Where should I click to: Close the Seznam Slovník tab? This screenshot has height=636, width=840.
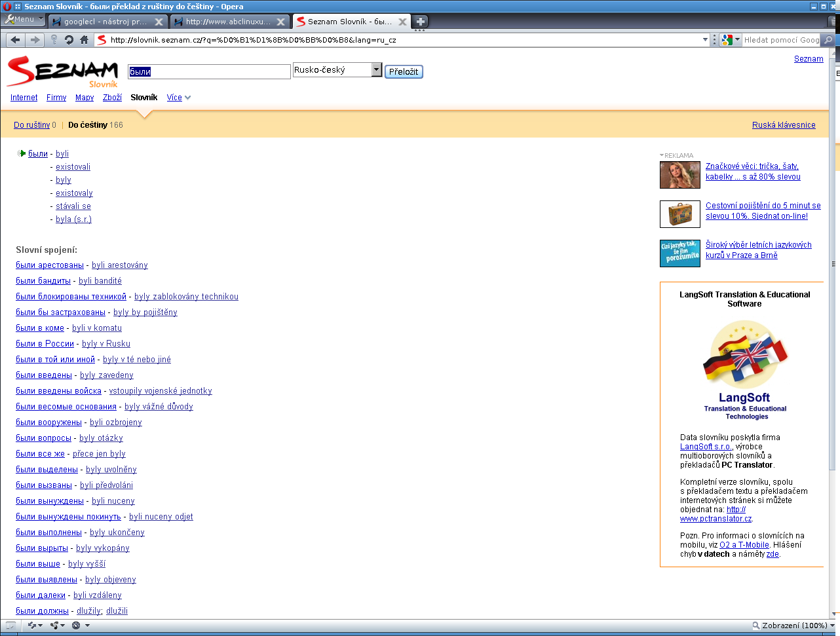pyautogui.click(x=402, y=22)
